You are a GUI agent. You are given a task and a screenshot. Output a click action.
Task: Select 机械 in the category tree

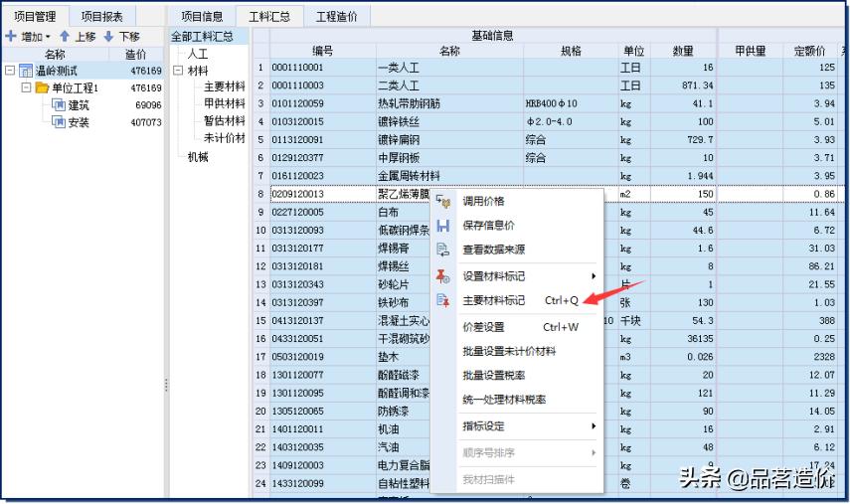[198, 157]
